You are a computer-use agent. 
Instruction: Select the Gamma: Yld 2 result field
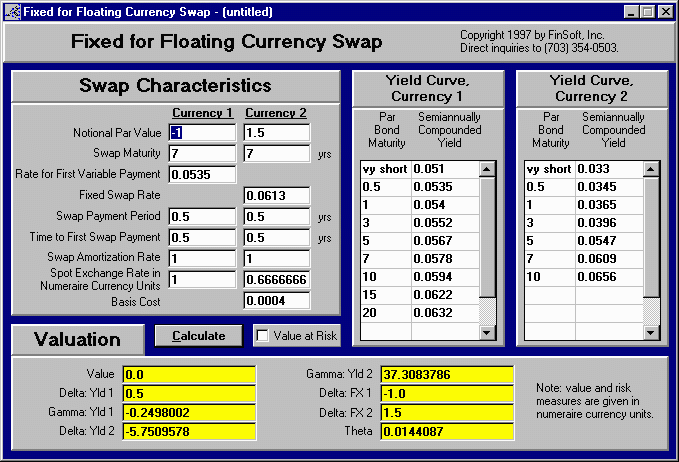(x=447, y=374)
